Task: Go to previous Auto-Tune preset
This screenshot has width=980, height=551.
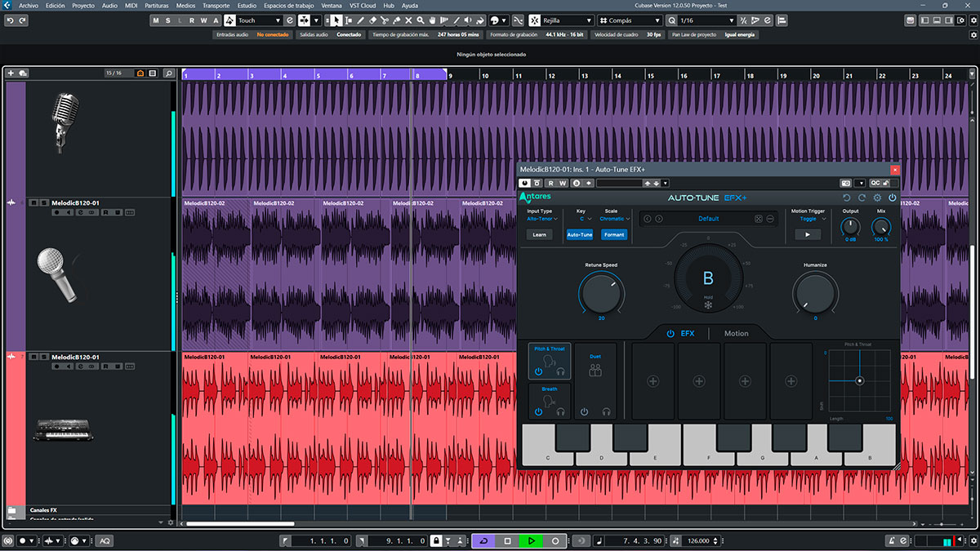Action: [648, 219]
